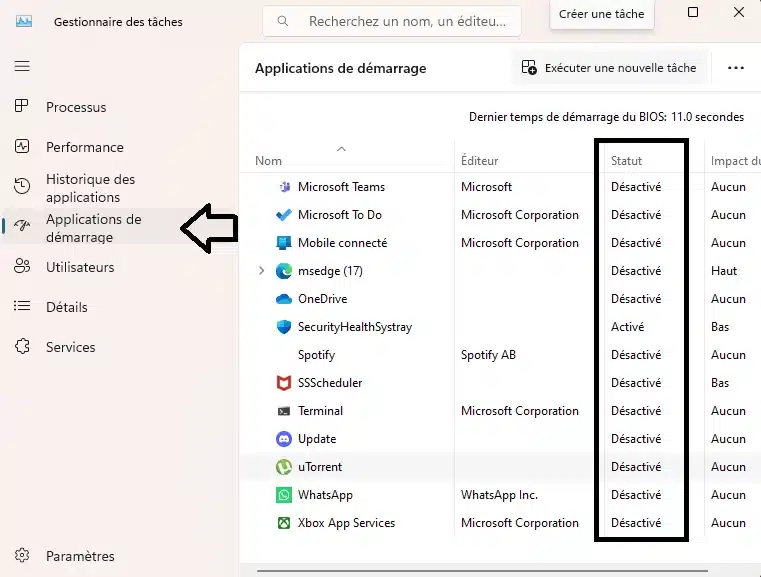Select the Microsoft Teams row

coord(500,187)
